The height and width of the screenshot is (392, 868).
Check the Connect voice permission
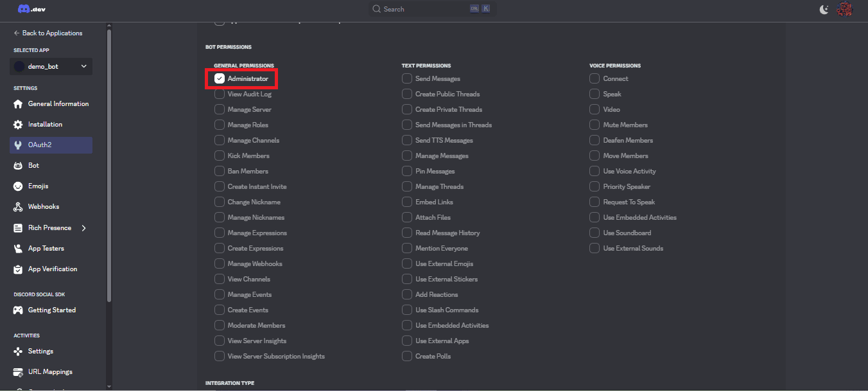pos(595,78)
